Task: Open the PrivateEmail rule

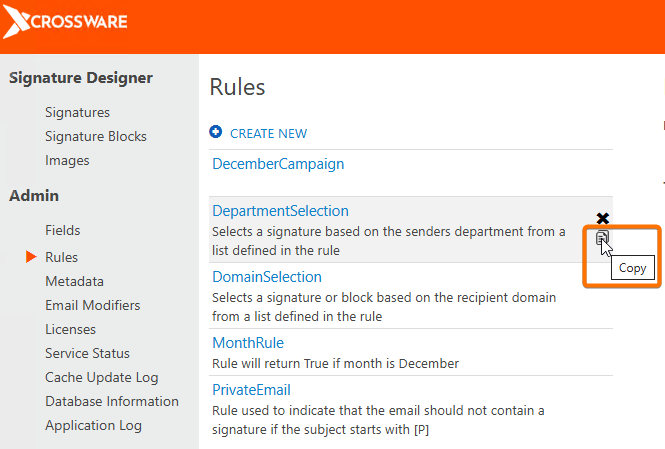Action: (x=251, y=389)
